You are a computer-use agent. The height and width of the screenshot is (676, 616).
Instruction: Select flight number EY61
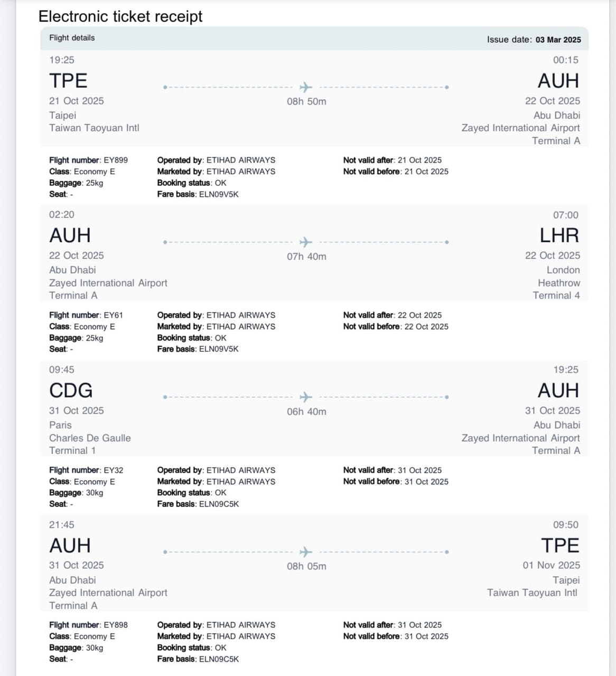click(x=113, y=315)
